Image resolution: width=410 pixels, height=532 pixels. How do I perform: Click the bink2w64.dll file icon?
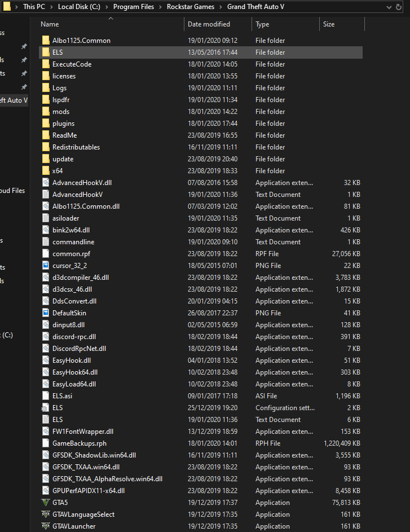(x=46, y=230)
